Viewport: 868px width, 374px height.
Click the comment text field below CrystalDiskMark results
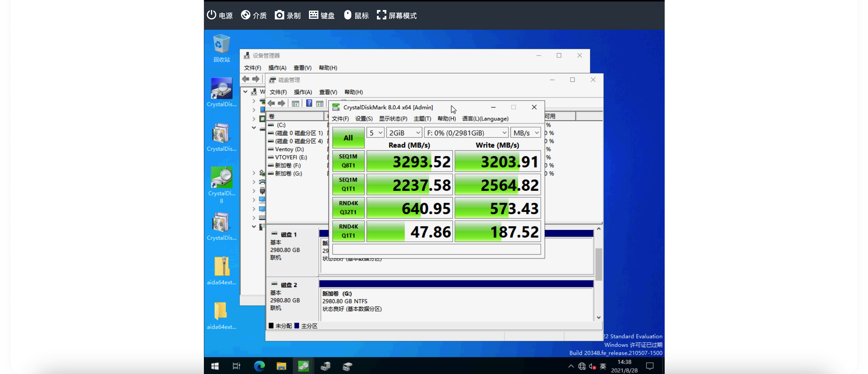pos(437,249)
